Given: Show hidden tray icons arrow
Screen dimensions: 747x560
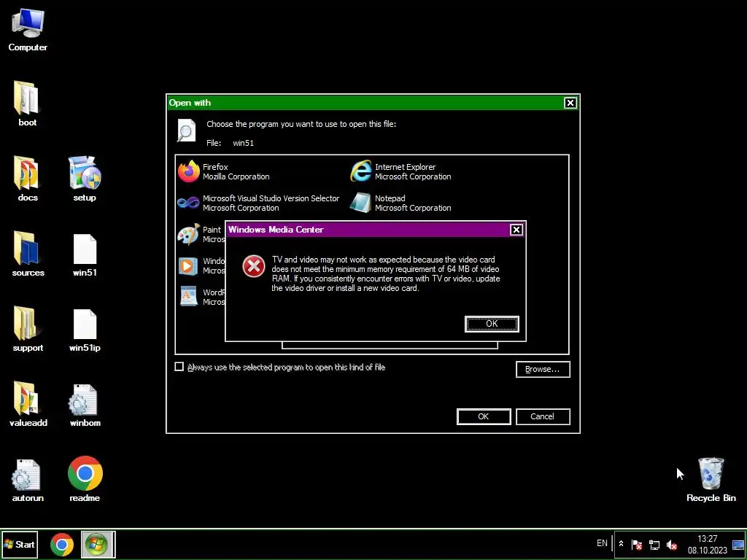Looking at the screenshot, I should pos(621,544).
